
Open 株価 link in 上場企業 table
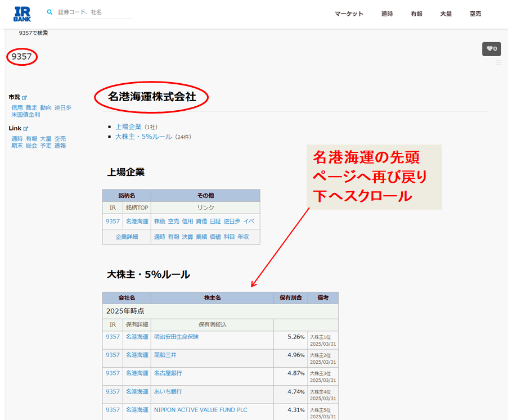click(160, 222)
